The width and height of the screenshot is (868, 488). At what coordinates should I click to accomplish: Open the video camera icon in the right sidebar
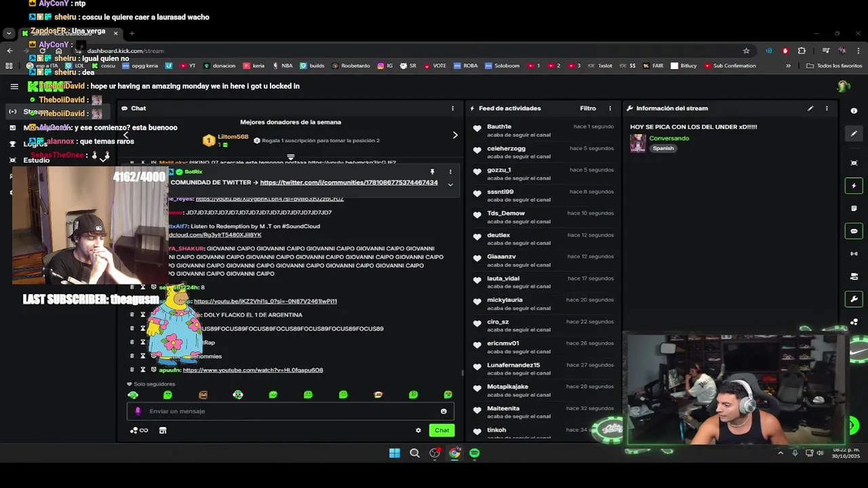854,277
